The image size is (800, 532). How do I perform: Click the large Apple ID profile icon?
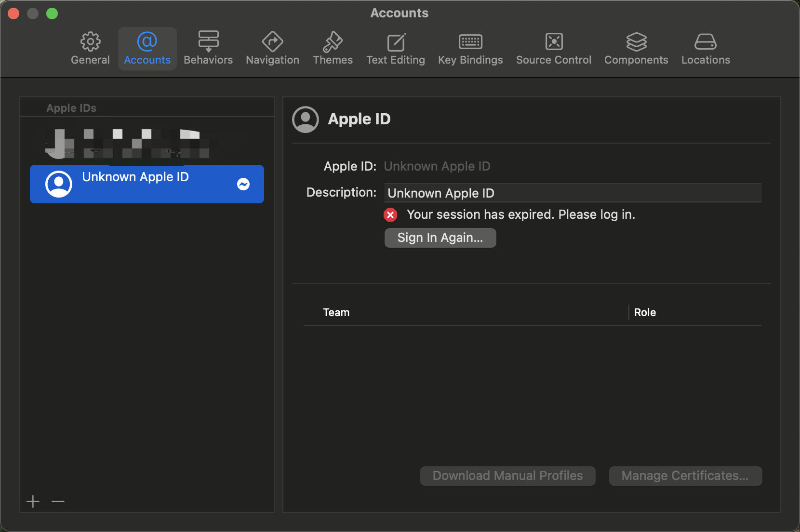tap(306, 120)
